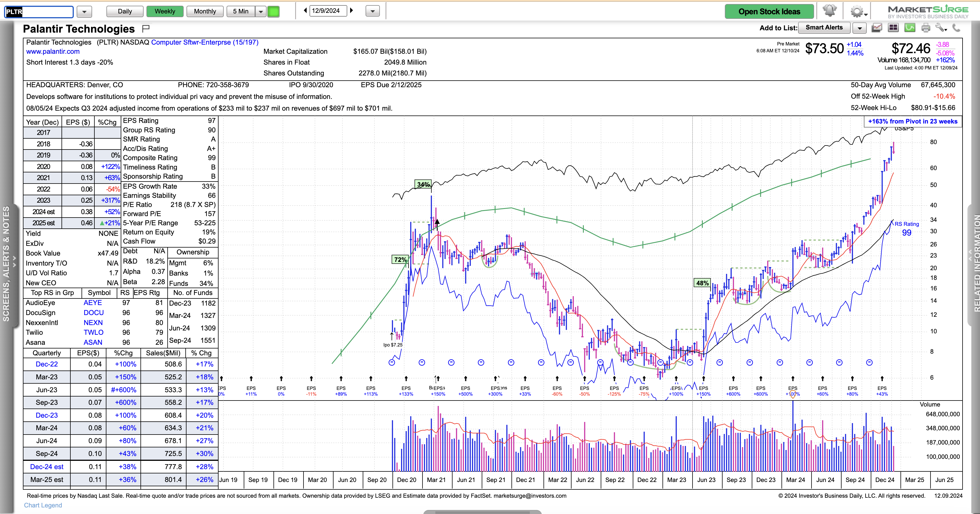This screenshot has height=514, width=980.
Task: Switch chart to Daily period
Action: pyautogui.click(x=125, y=11)
